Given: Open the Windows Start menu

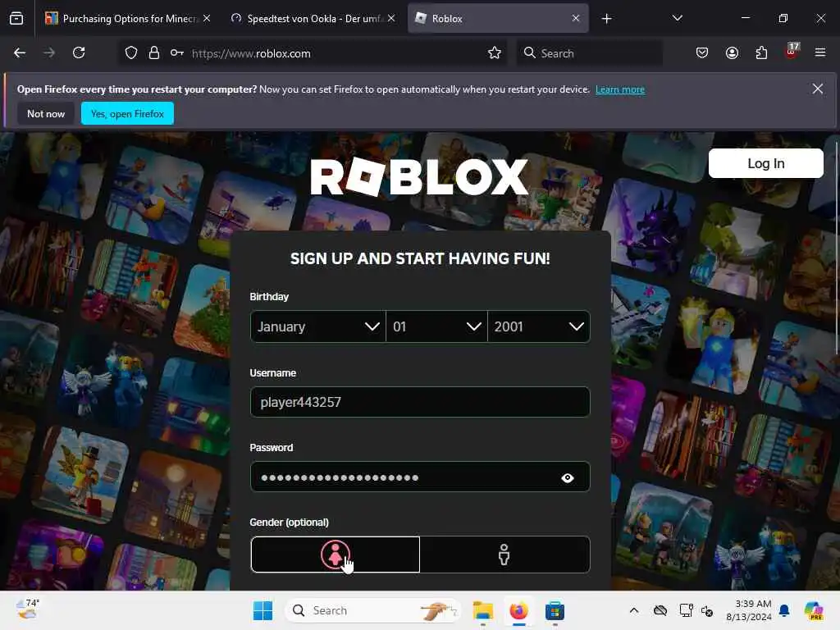Looking at the screenshot, I should click(262, 610).
